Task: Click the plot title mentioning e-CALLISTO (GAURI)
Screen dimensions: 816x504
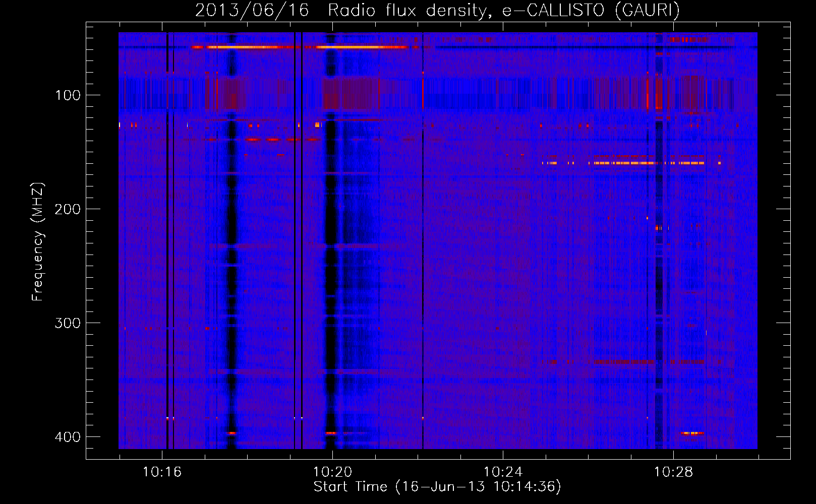Action: point(437,10)
